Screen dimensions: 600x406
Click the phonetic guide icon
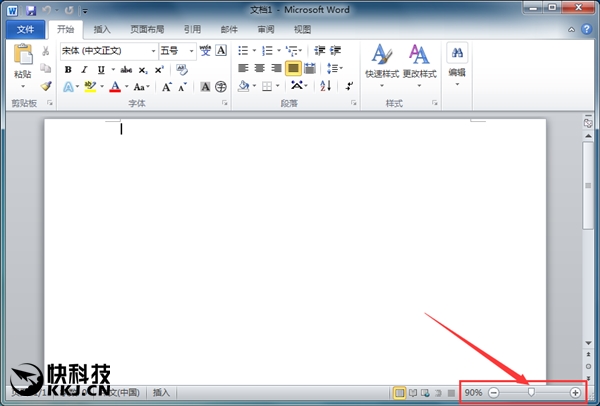[205, 51]
